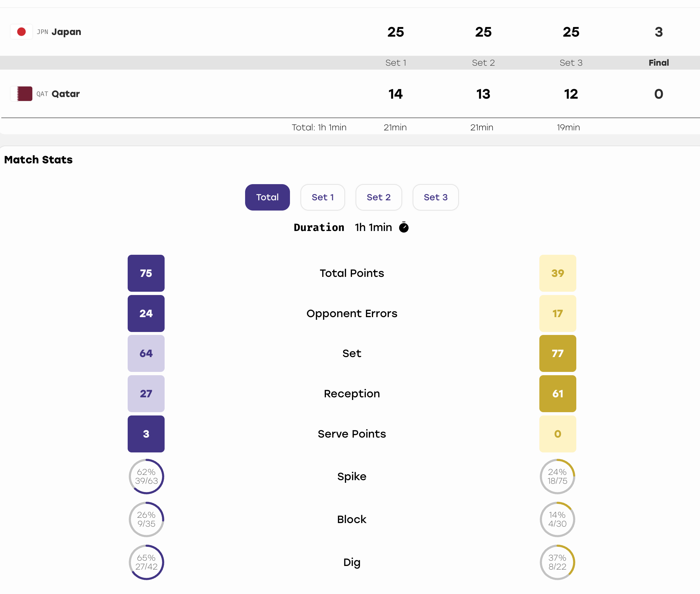This screenshot has height=594, width=700.
Task: Click Japan's 24 Opponent Errors box
Action: [x=146, y=313]
